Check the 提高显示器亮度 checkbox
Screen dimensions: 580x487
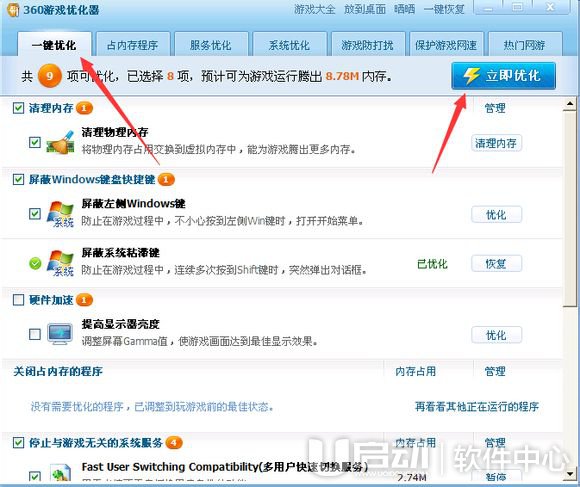click(35, 334)
